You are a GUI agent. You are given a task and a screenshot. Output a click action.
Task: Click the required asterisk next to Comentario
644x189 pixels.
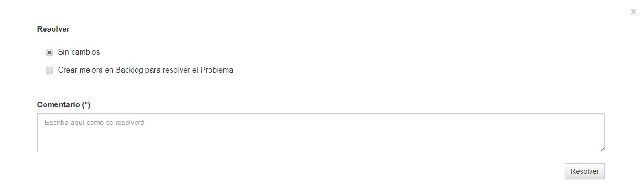coord(86,104)
